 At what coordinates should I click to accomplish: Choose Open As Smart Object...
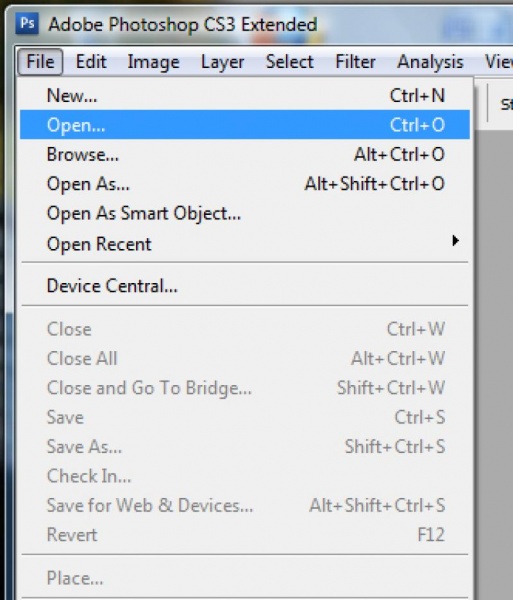tap(245, 213)
